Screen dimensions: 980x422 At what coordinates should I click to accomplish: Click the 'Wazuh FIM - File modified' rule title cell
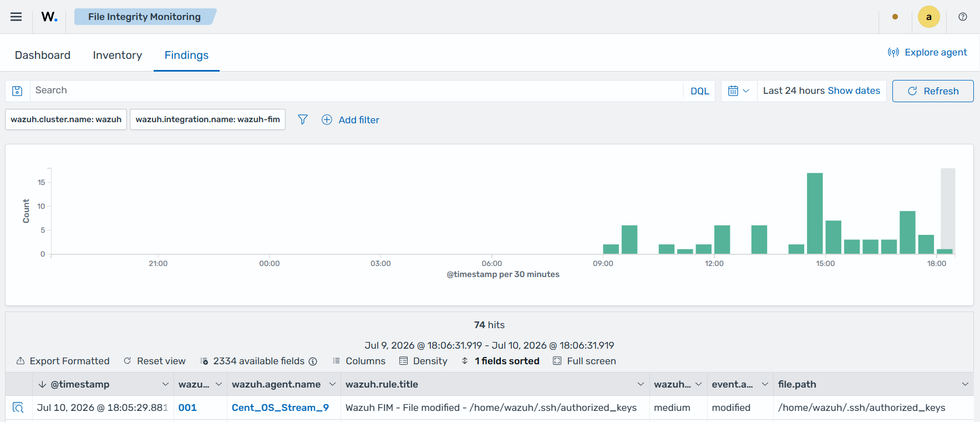(495, 408)
